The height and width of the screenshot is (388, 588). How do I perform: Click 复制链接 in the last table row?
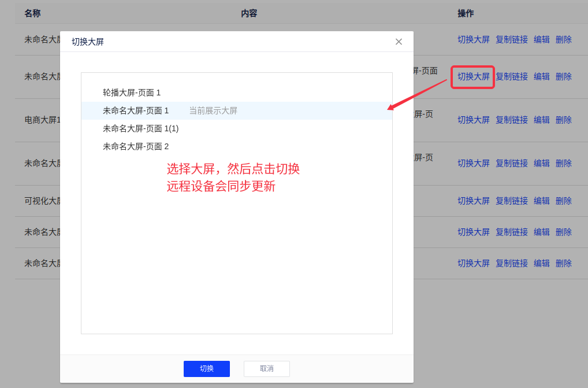click(511, 263)
